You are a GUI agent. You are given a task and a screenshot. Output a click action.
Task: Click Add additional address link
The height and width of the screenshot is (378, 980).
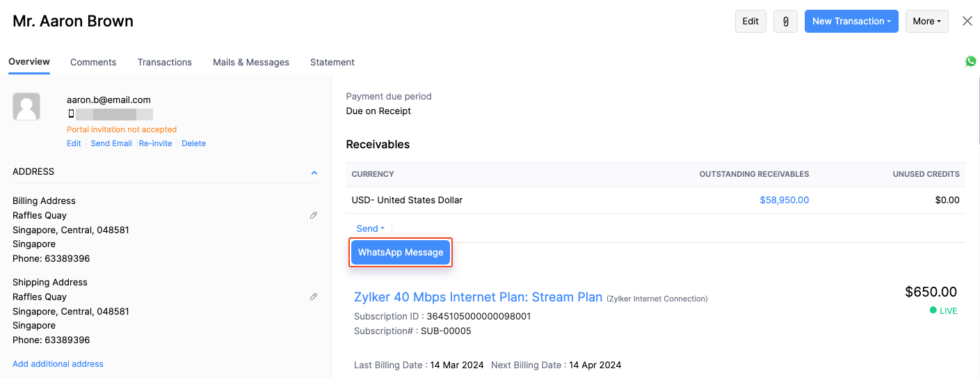(58, 364)
